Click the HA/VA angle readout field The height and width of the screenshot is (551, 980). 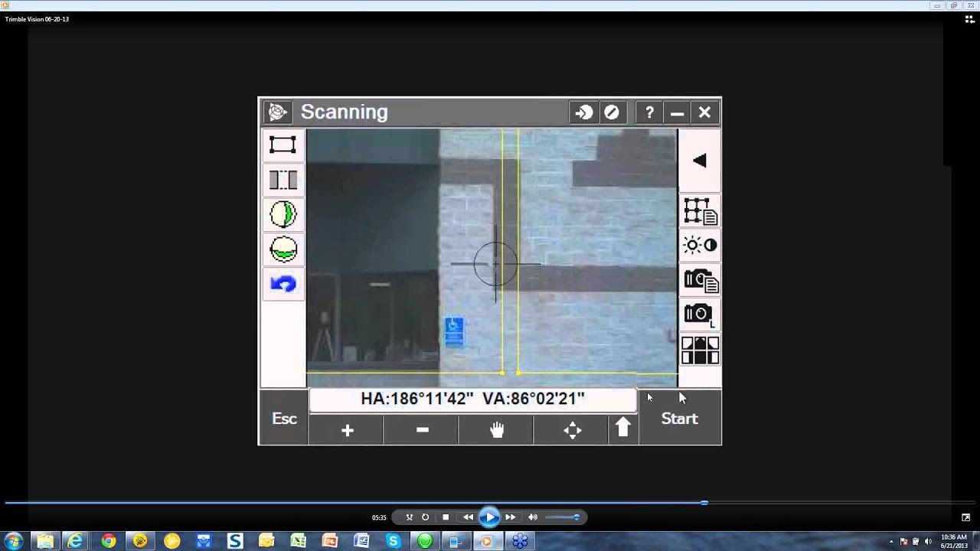click(472, 399)
